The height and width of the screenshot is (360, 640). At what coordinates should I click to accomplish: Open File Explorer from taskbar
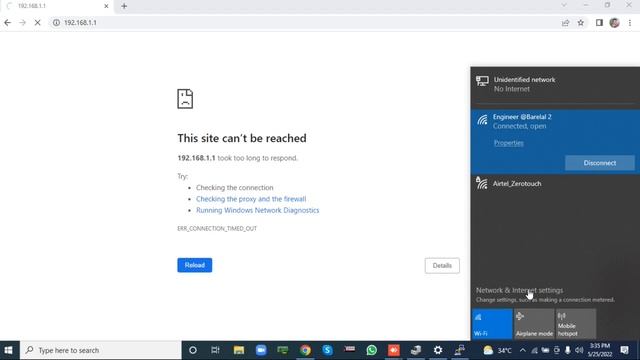(239, 350)
